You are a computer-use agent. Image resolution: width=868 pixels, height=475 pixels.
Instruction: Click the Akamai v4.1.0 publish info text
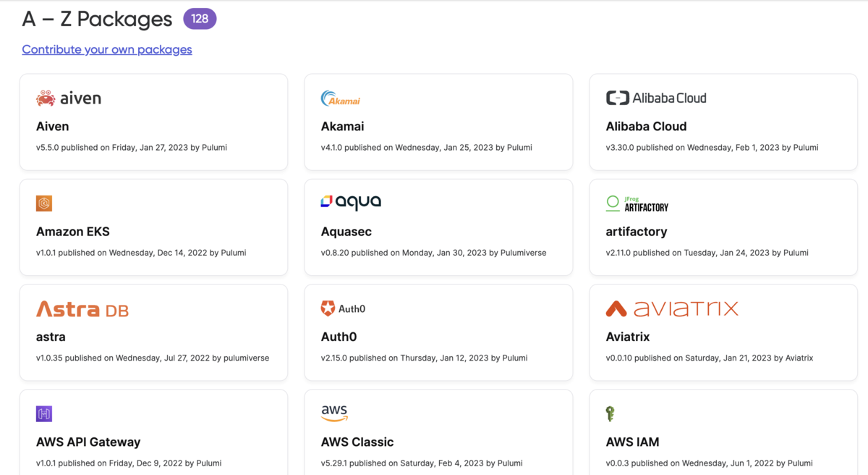[427, 147]
